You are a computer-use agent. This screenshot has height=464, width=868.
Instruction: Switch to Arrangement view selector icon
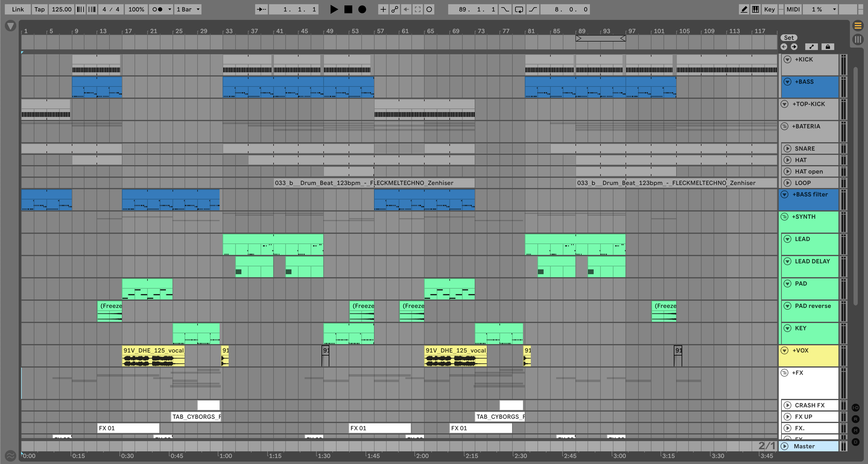857,25
